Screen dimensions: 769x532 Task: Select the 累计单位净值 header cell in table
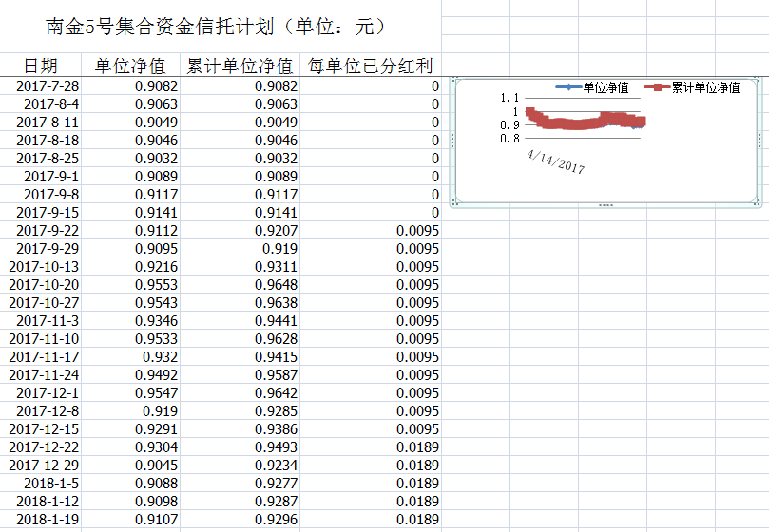tap(240, 66)
